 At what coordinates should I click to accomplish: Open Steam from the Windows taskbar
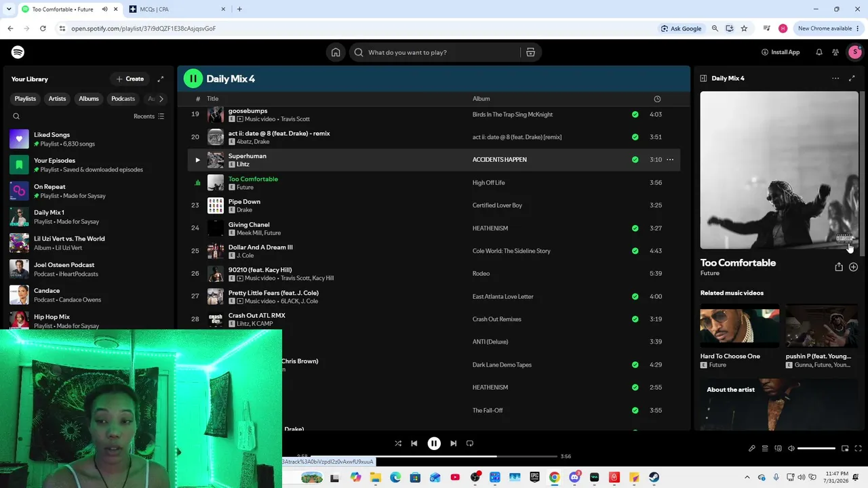click(654, 478)
